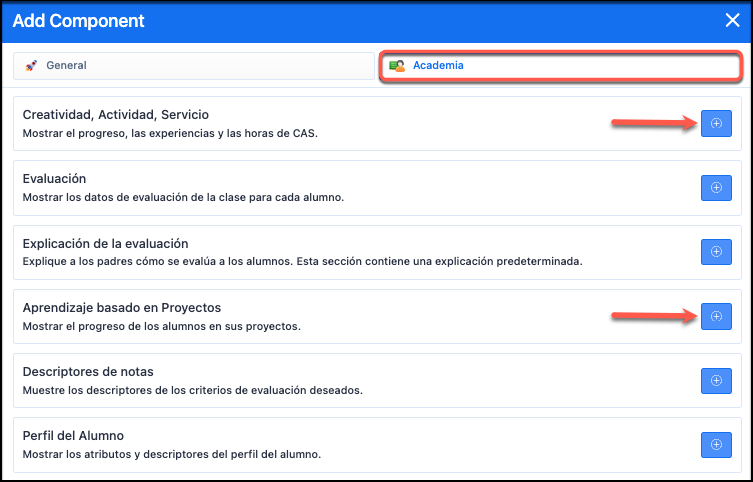This screenshot has height=482, width=753.
Task: Click the CAS hours description text
Action: click(170, 132)
